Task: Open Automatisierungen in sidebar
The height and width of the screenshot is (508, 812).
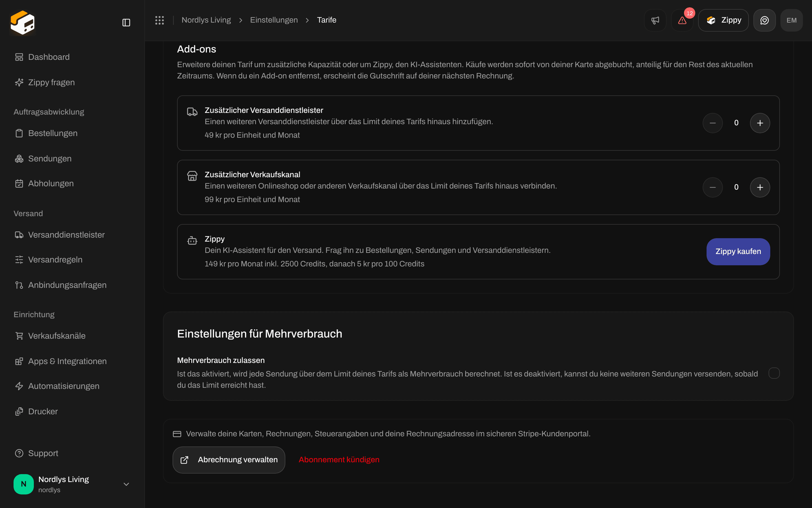Action: click(x=72, y=386)
